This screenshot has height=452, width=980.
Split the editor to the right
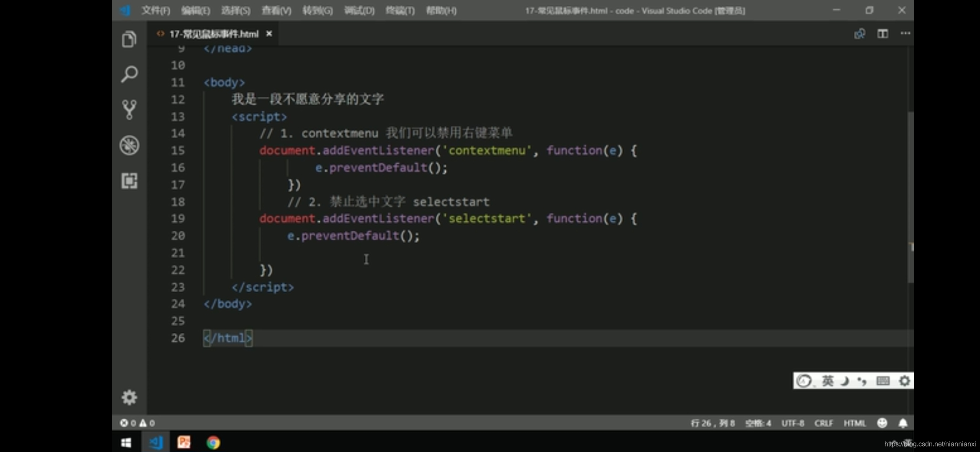pyautogui.click(x=882, y=33)
